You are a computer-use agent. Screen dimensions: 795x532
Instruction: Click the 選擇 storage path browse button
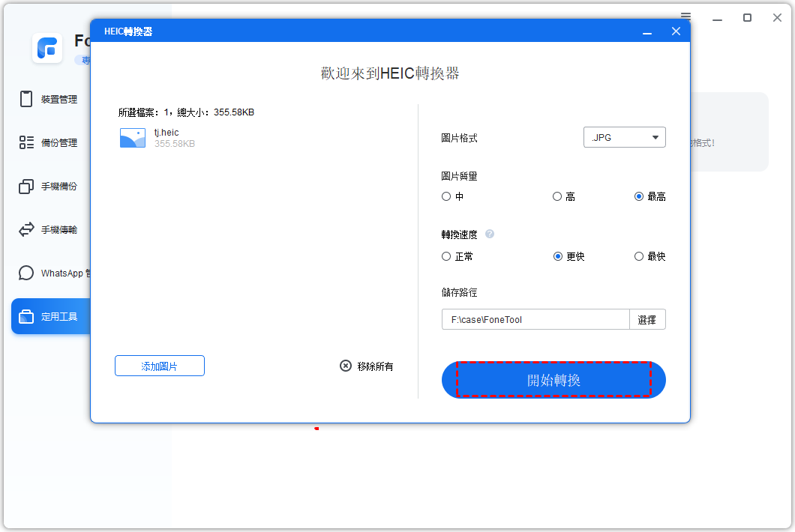(647, 319)
